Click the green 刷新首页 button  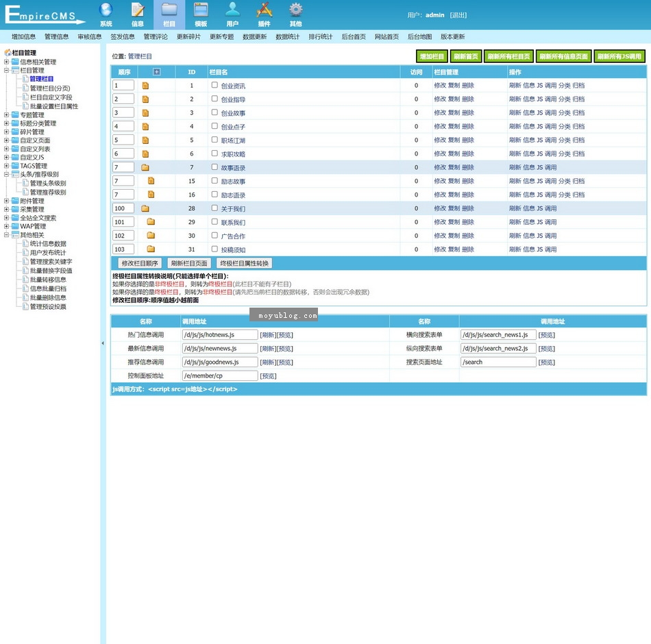point(466,56)
